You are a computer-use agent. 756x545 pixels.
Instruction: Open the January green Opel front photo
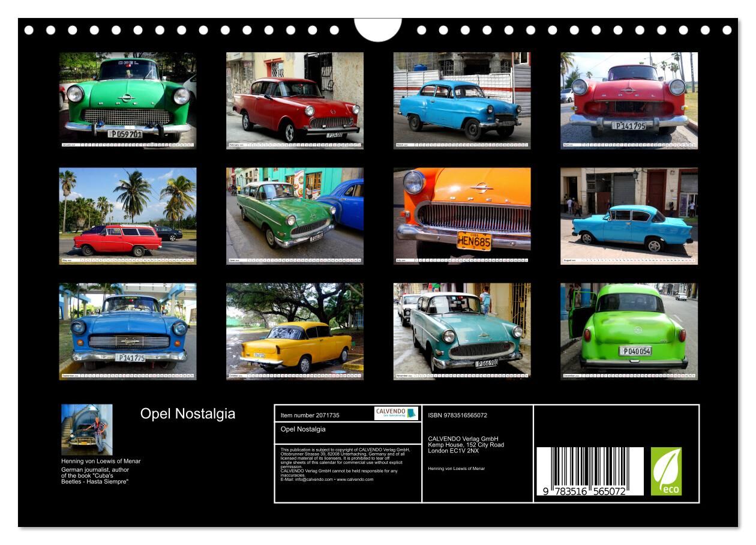128,97
